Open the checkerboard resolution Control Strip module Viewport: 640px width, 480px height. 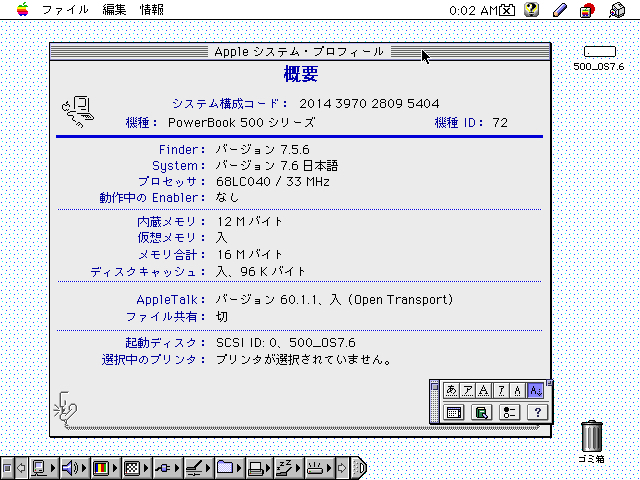click(136, 468)
